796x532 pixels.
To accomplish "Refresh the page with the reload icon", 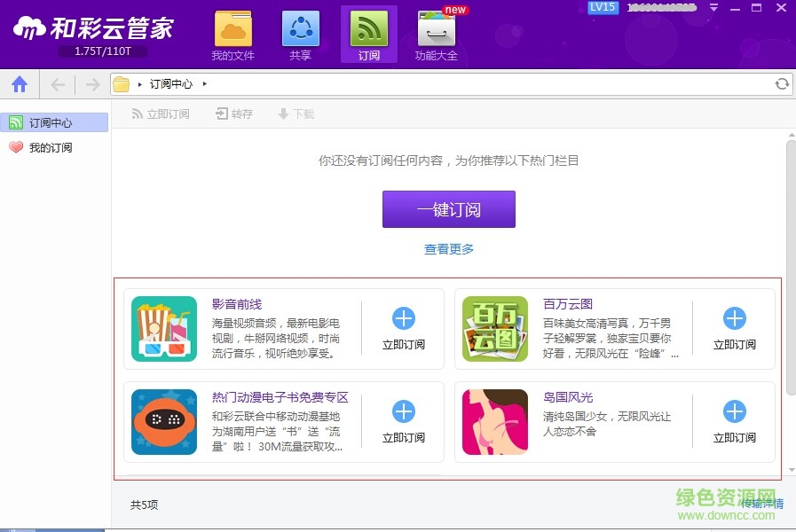I will tap(781, 83).
